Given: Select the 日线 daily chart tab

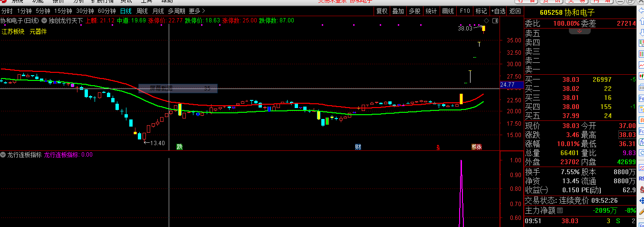Looking at the screenshot, I should (126, 11).
